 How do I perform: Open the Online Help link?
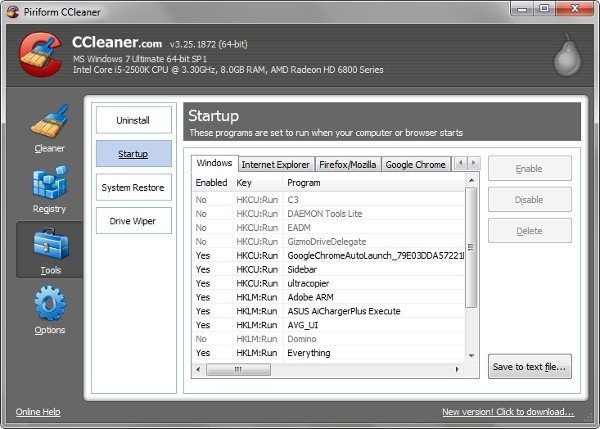coord(38,412)
